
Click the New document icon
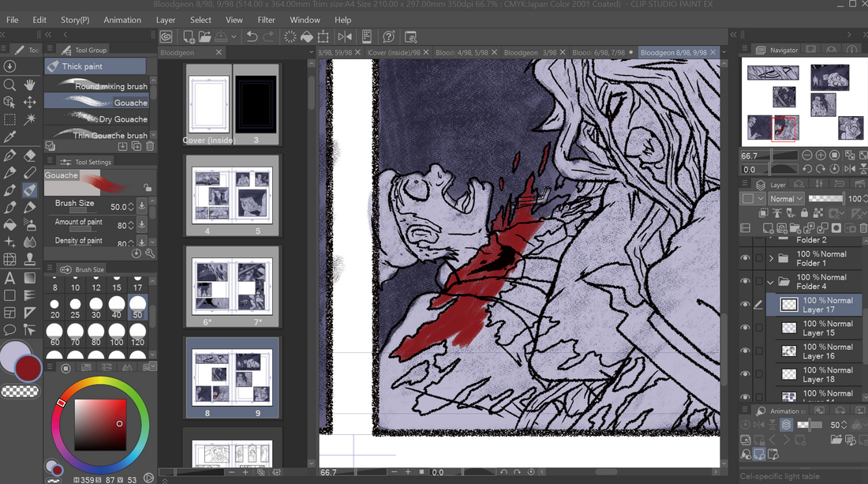(189, 37)
